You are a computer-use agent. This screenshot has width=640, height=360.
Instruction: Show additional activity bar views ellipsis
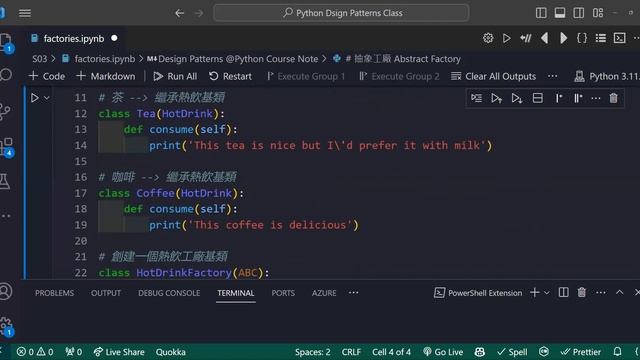coord(6,216)
